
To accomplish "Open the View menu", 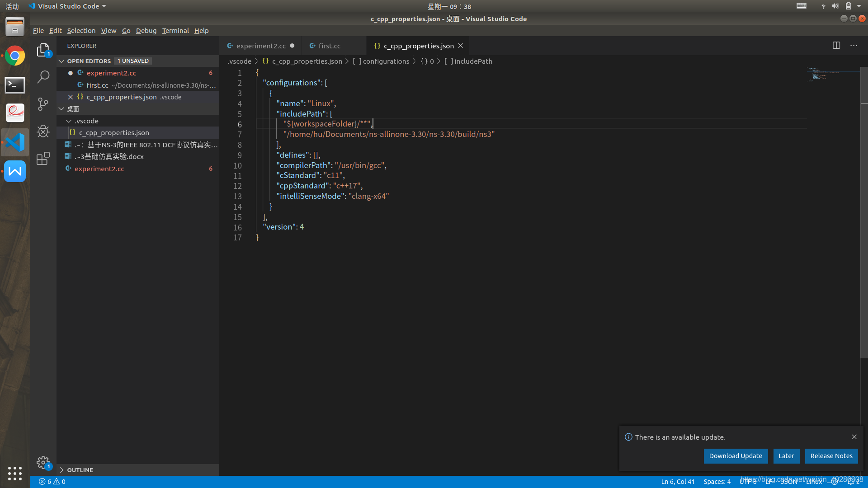I will click(108, 31).
